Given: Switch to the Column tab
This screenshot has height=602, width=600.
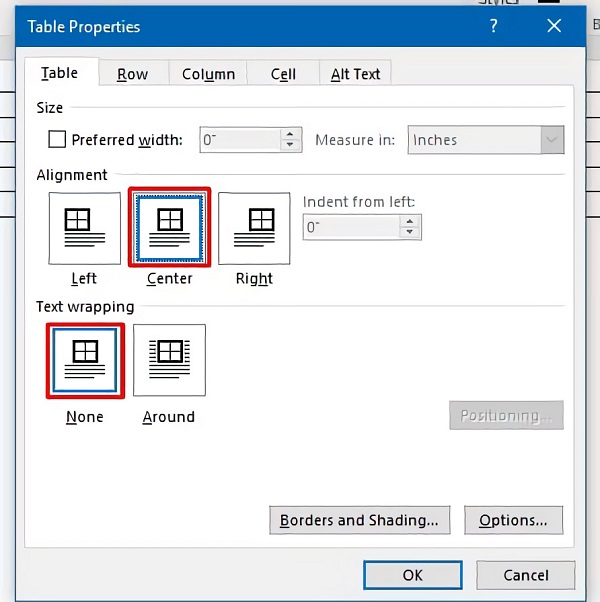Looking at the screenshot, I should pos(208,74).
